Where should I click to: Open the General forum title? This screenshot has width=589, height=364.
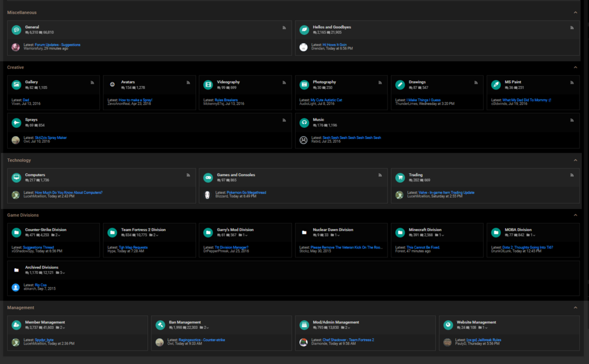point(32,27)
